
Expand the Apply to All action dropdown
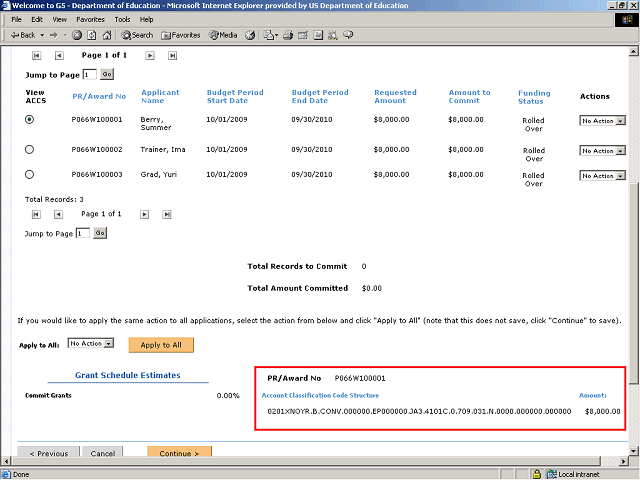tap(91, 343)
